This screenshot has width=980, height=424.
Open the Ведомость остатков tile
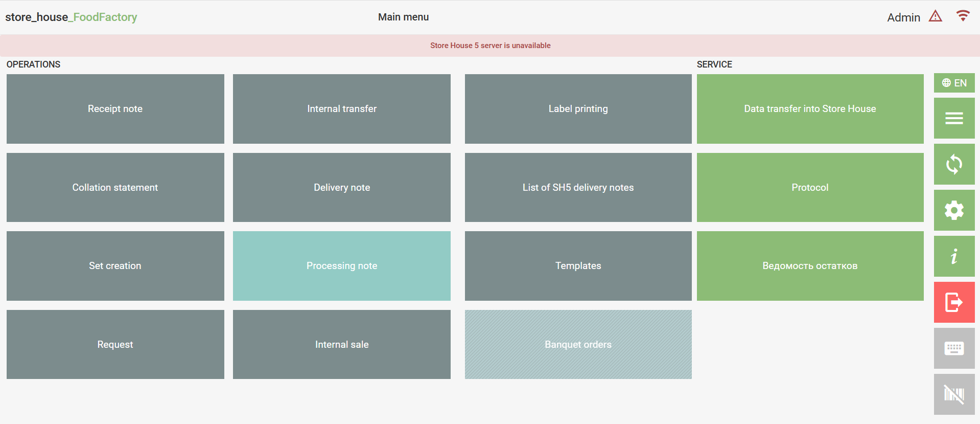pos(810,266)
